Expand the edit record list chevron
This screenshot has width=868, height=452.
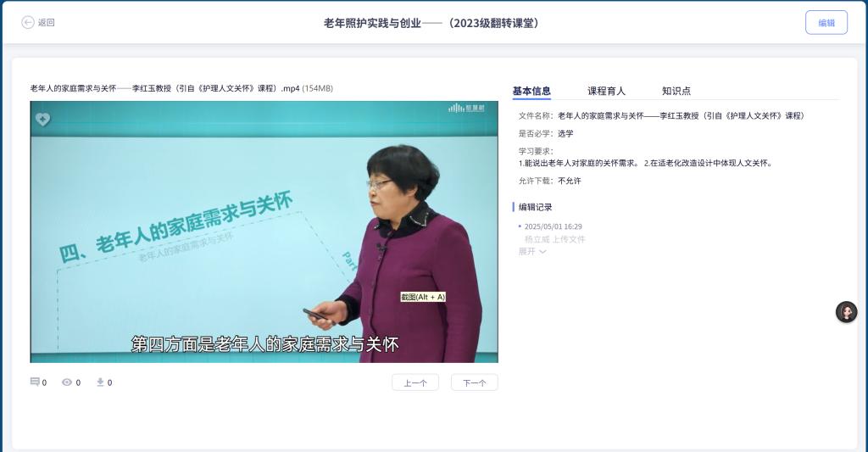tap(542, 252)
